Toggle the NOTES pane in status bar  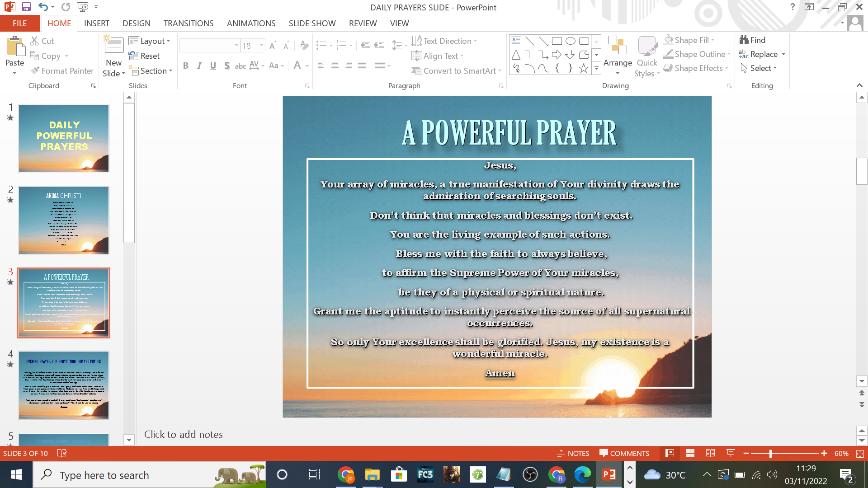click(573, 453)
